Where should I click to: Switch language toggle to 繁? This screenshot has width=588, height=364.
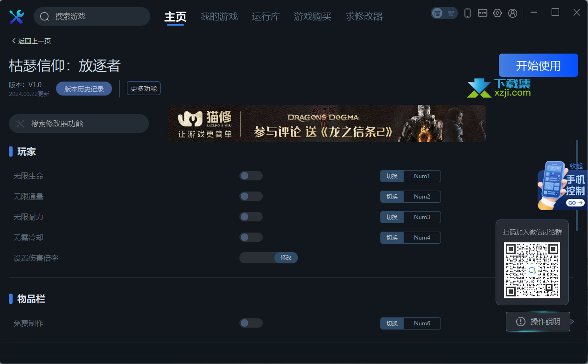click(x=451, y=14)
